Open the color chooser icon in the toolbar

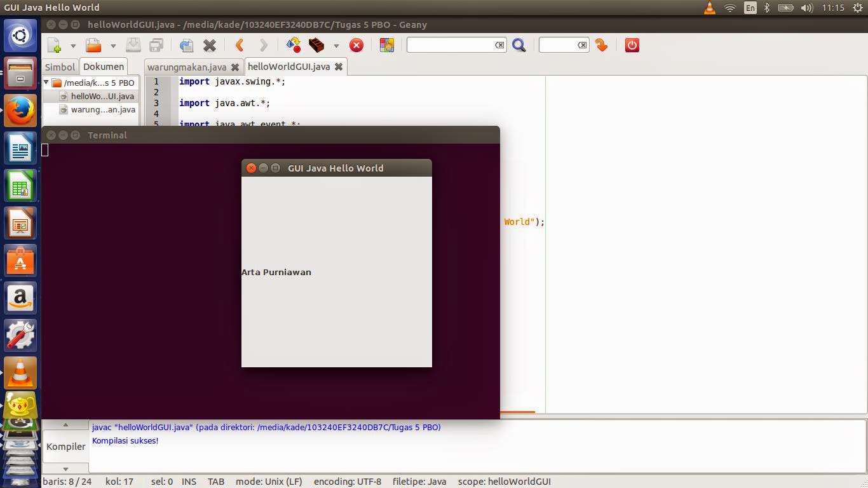coord(386,45)
